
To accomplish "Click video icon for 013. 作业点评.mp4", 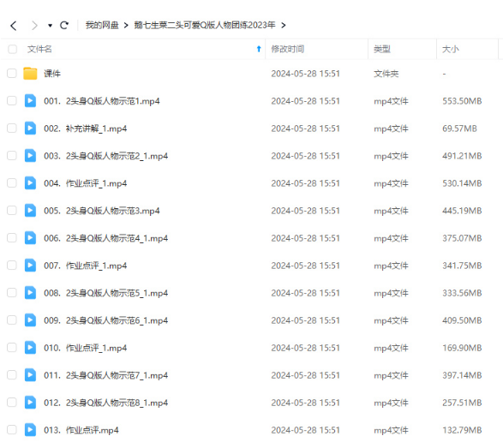I will click(x=30, y=430).
